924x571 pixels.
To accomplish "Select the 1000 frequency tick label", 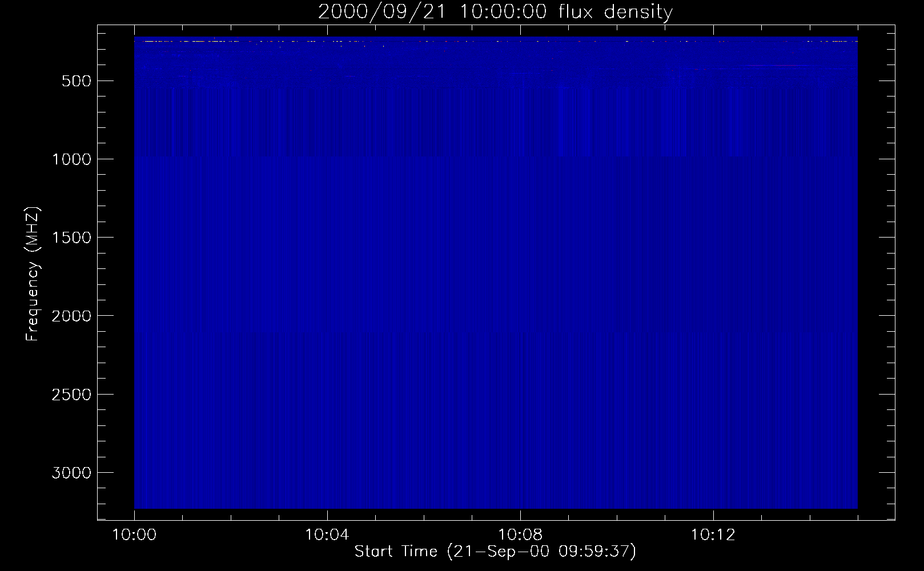I will [71, 159].
